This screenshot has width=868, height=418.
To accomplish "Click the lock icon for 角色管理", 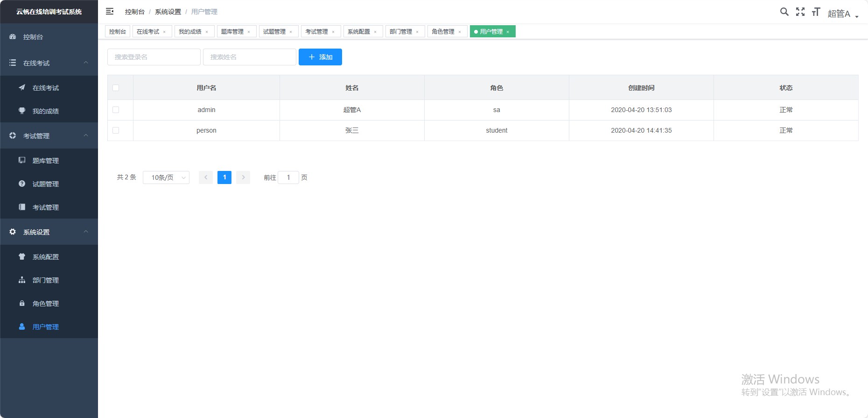I will 22,303.
